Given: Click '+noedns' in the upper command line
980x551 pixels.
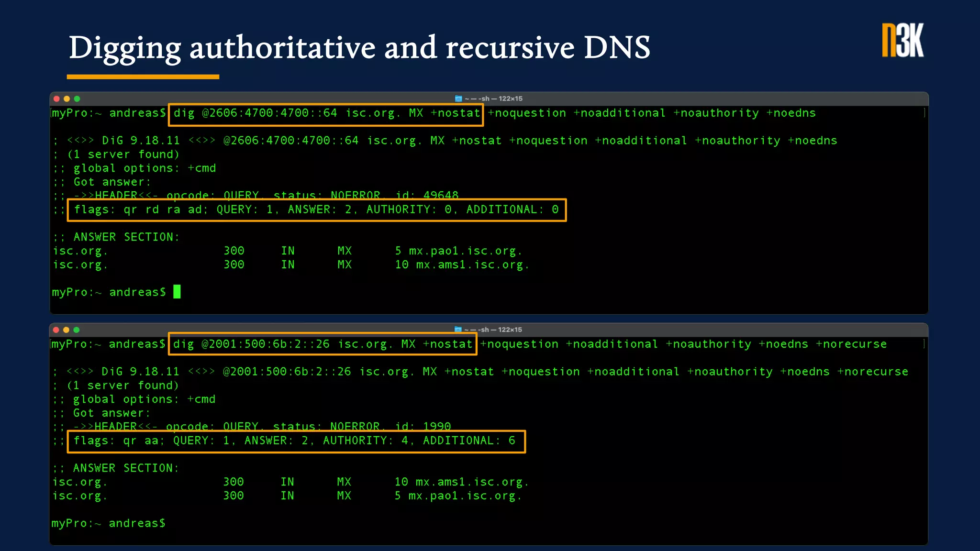Looking at the screenshot, I should click(x=791, y=113).
